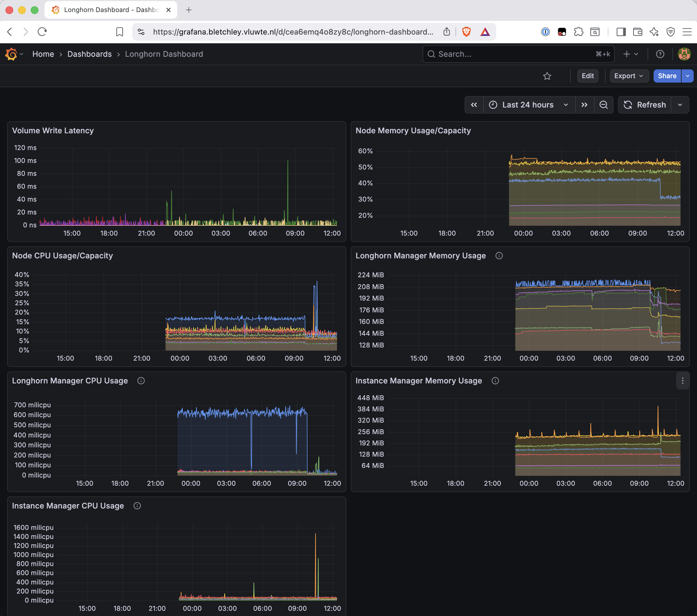697x616 pixels.
Task: Go to Dashboards breadcrumb
Action: point(89,54)
